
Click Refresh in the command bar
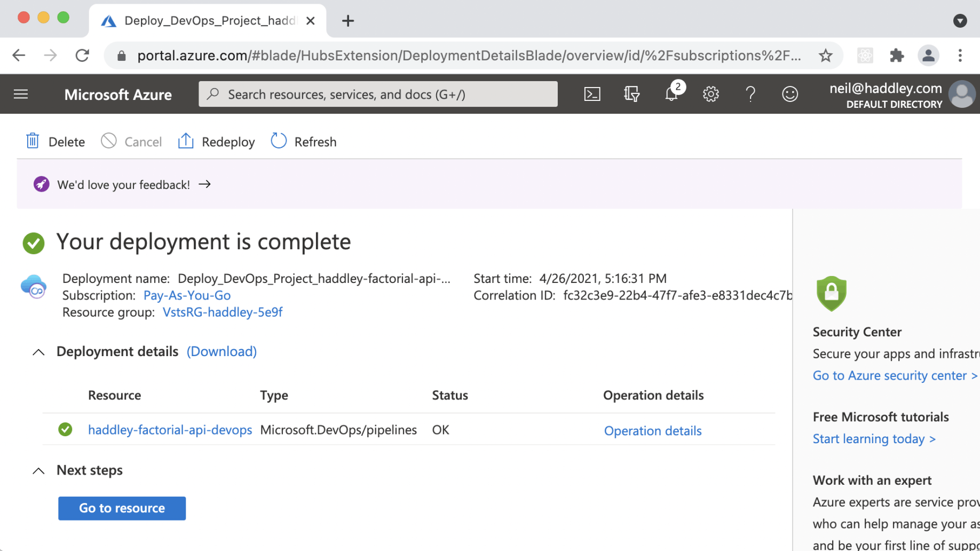pyautogui.click(x=304, y=141)
